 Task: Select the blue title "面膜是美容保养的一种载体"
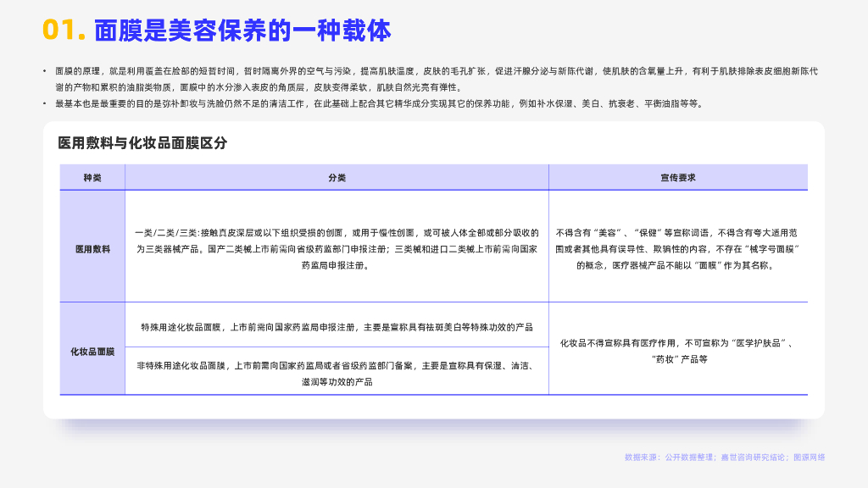coord(242,30)
